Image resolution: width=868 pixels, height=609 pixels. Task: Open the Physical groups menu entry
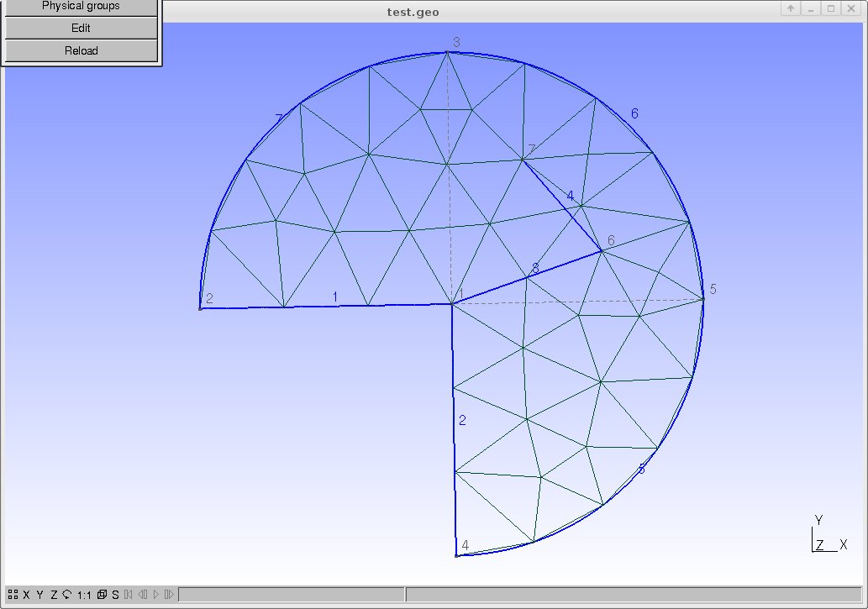pyautogui.click(x=81, y=6)
